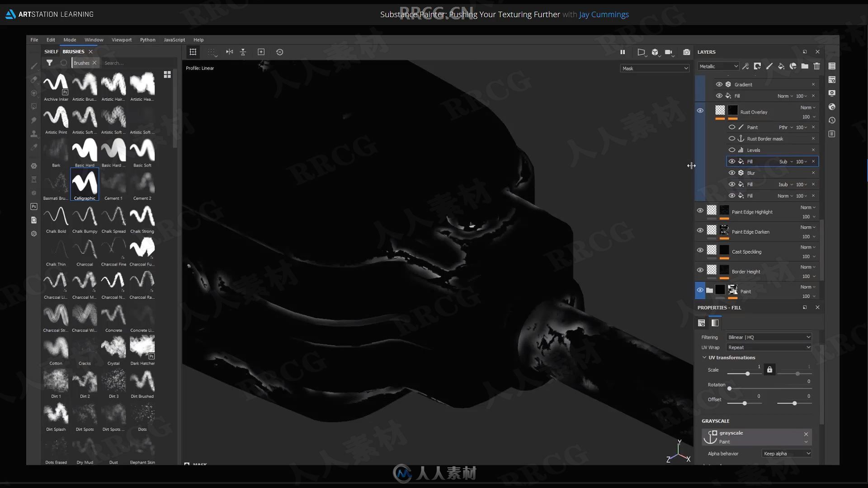
Task: Hide the Blur filter effect
Action: 731,173
